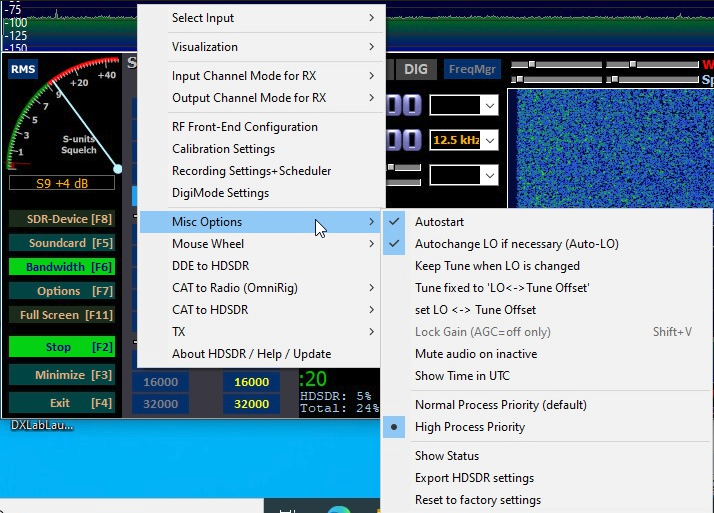Image resolution: width=714 pixels, height=513 pixels.
Task: Expand the Mouse Wheel submenu
Action: tap(260, 244)
